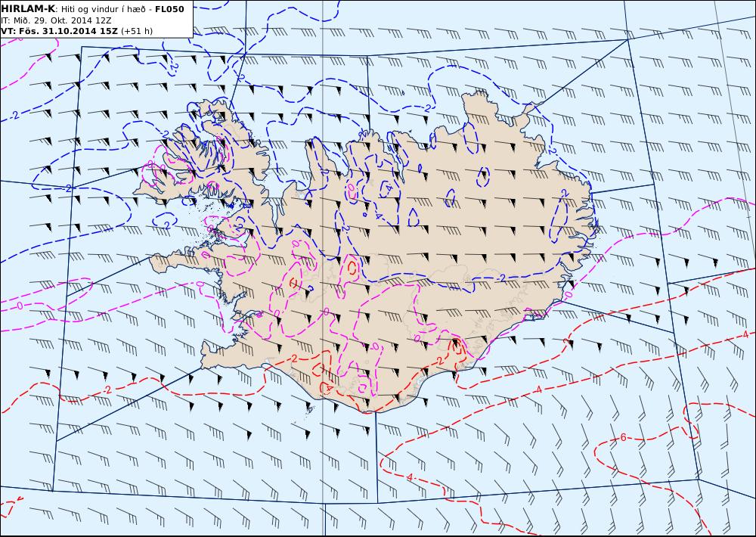Select the IT: Mið. 29. Okt. 2014 12Z line

click(x=57, y=20)
